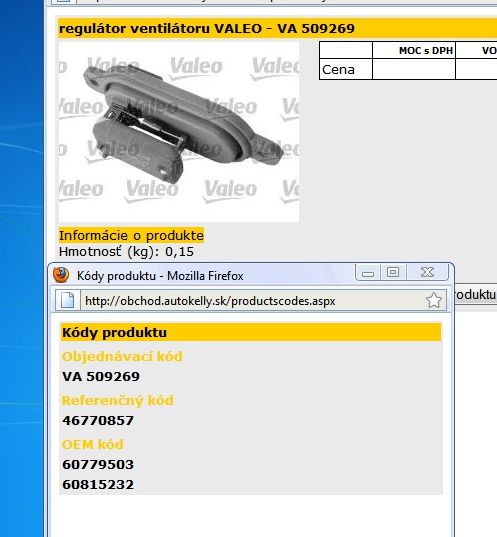The height and width of the screenshot is (537, 497).
Task: Click the Kódy produktu - Mozilla Firefox title bar
Action: (213, 275)
